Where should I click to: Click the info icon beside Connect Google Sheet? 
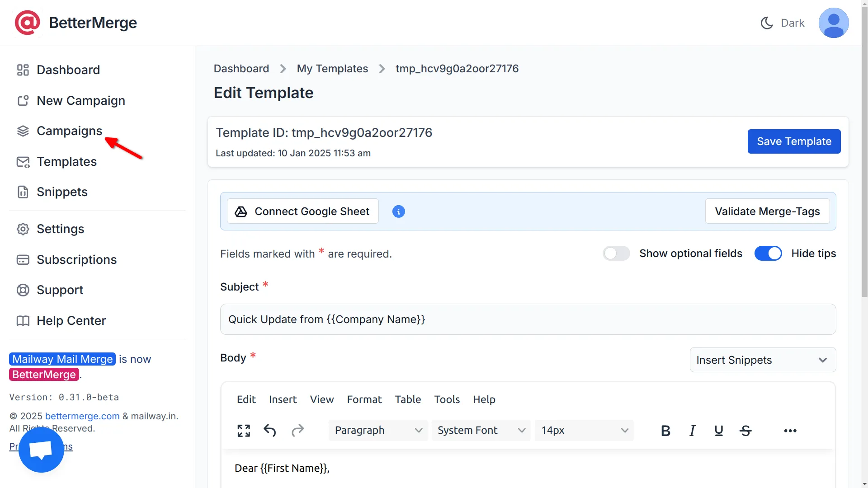point(398,211)
